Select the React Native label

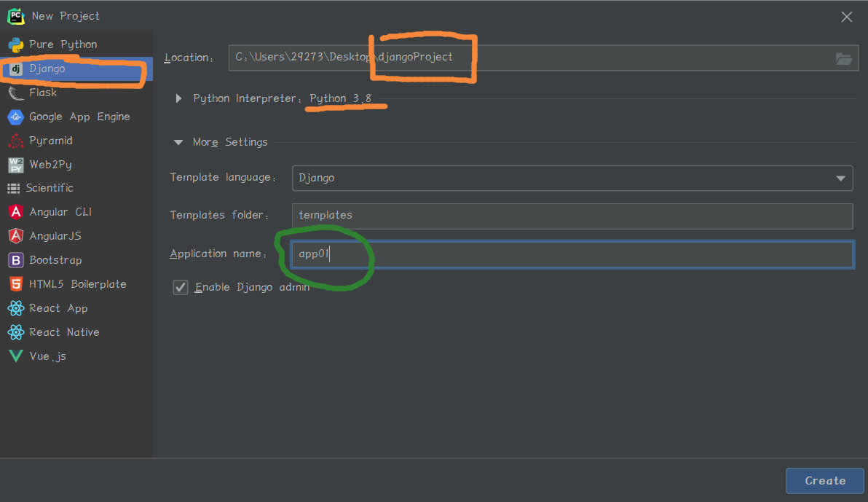click(64, 332)
